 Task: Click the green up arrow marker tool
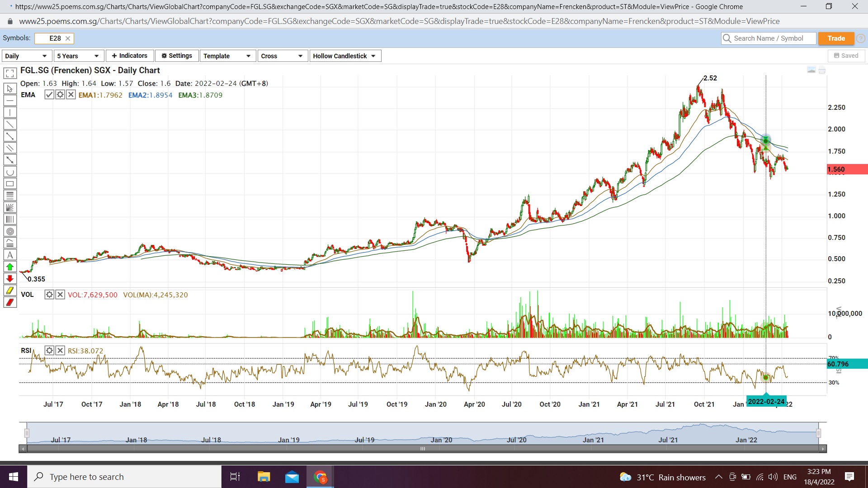click(10, 267)
